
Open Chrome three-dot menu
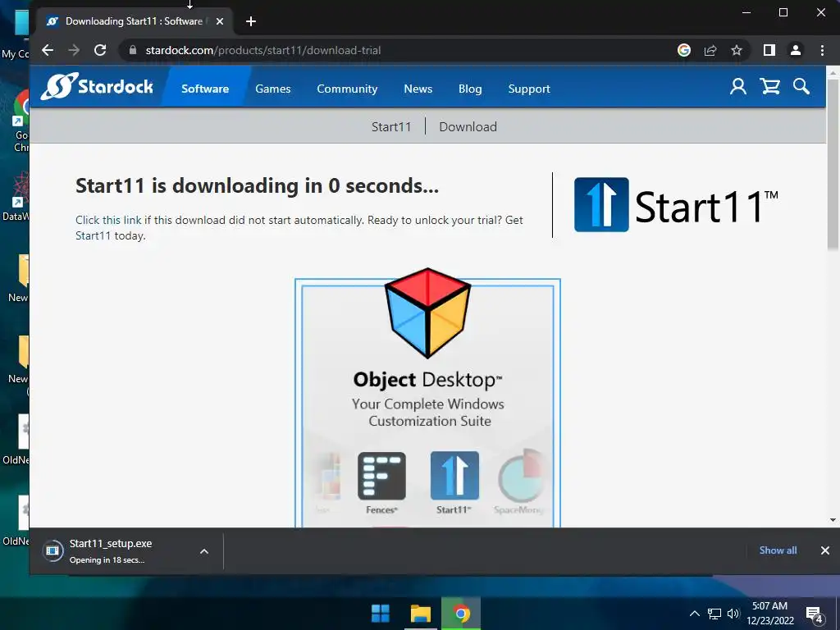(x=822, y=50)
